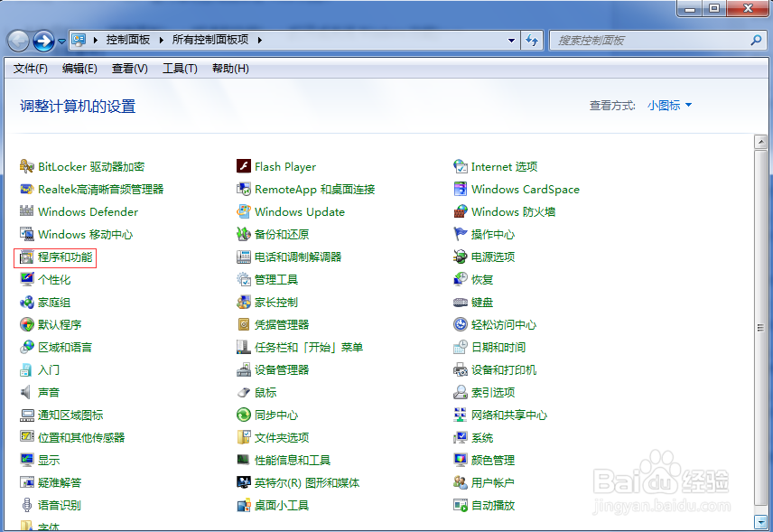773x532 pixels.
Task: Open the Windows Update icon
Action: click(244, 211)
